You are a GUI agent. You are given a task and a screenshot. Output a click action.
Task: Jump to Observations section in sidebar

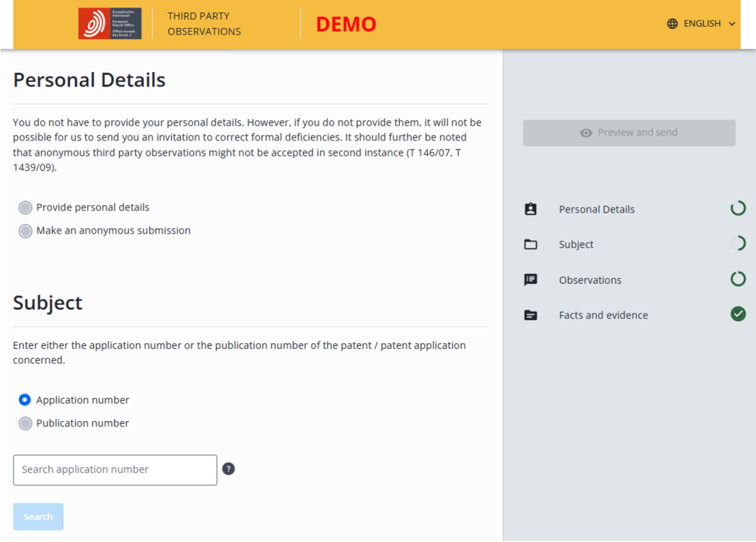(590, 280)
